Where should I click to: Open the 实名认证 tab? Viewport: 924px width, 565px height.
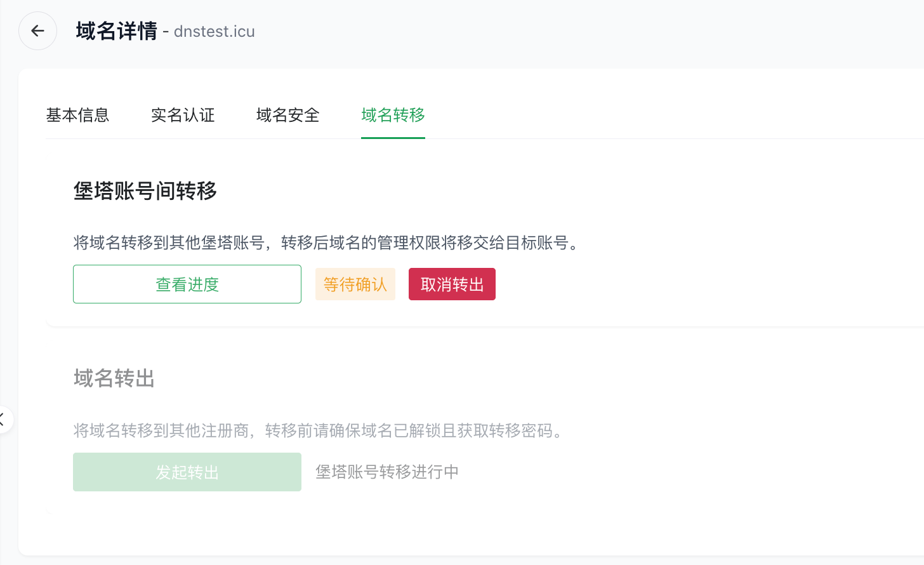[x=183, y=116]
